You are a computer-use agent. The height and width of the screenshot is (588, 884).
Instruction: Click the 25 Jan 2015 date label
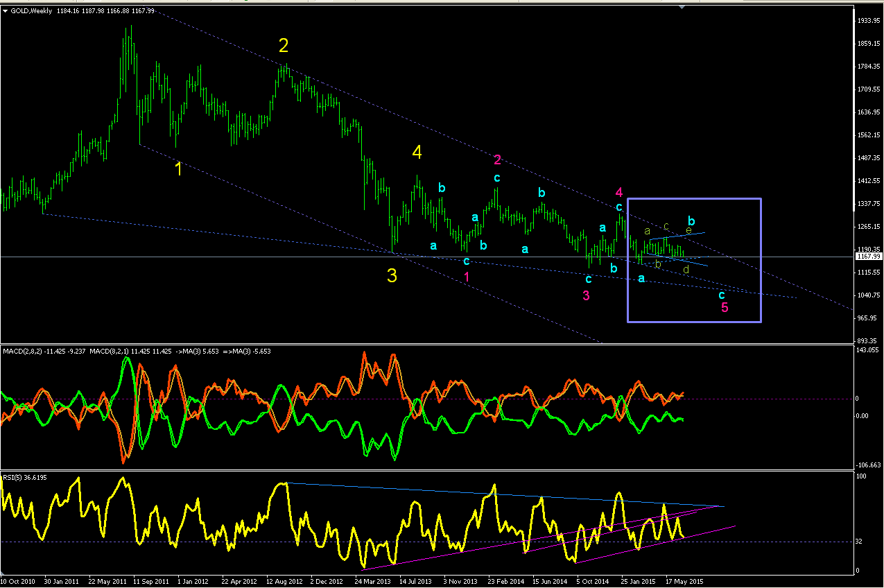click(639, 582)
